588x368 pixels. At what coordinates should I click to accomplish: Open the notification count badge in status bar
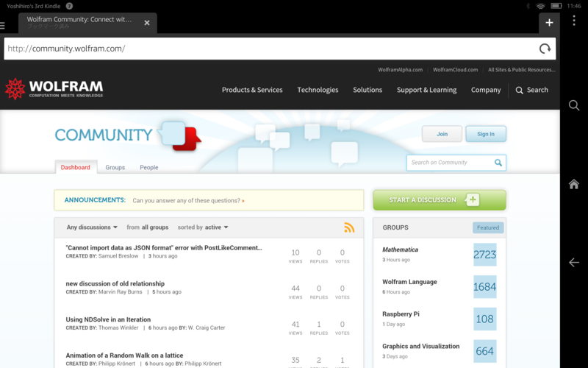(x=69, y=6)
